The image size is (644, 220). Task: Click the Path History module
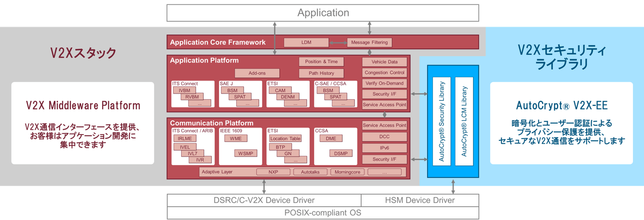pos(321,73)
